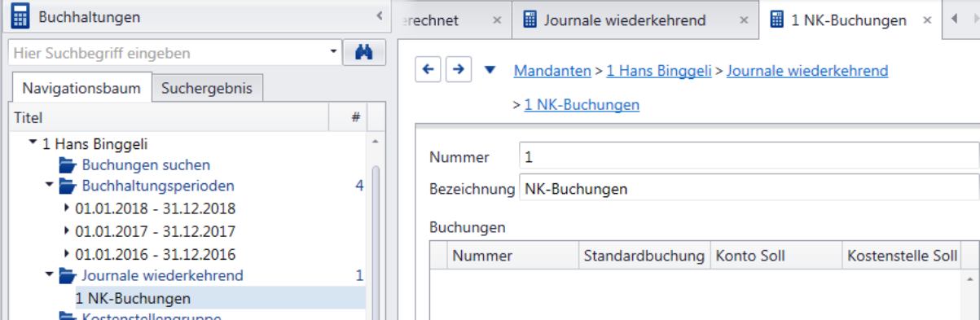Viewport: 980px width, 320px height.
Task: Follow the Mandanten breadcrumb link
Action: [552, 71]
